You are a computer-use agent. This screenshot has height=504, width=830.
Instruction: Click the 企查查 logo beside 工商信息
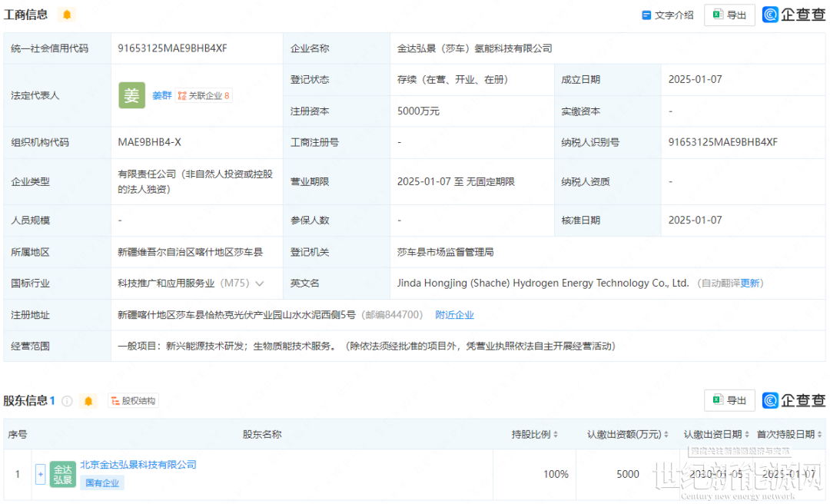click(x=793, y=15)
